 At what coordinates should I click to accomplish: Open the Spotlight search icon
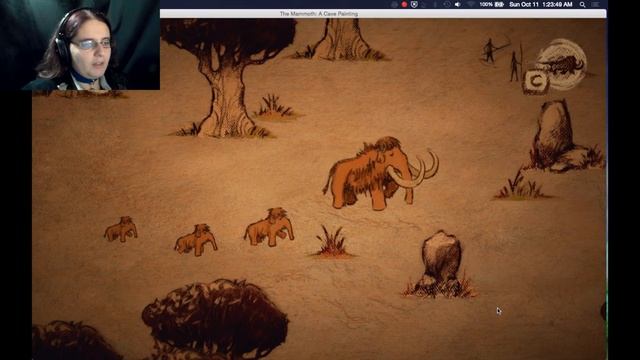(x=582, y=4)
